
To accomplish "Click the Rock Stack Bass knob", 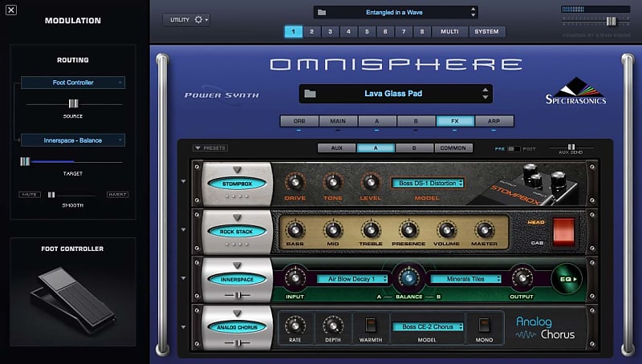I will [295, 230].
